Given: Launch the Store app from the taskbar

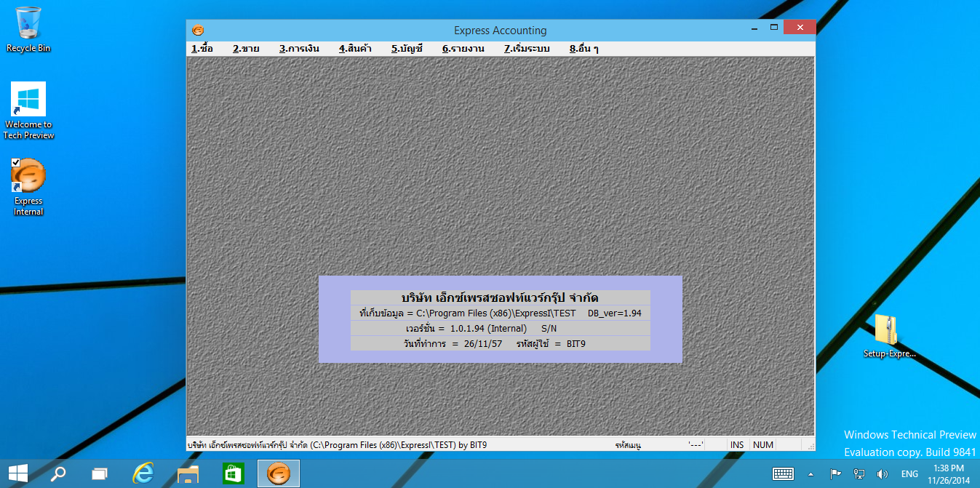Looking at the screenshot, I should click(x=233, y=473).
